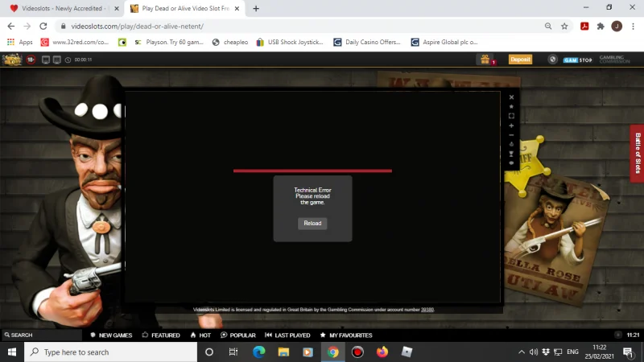The height and width of the screenshot is (362, 644).
Task: Open the volume control in the tray
Action: pyautogui.click(x=534, y=352)
